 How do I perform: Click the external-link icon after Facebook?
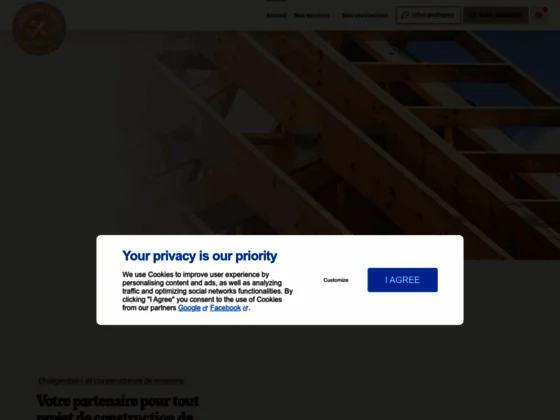[x=245, y=308]
